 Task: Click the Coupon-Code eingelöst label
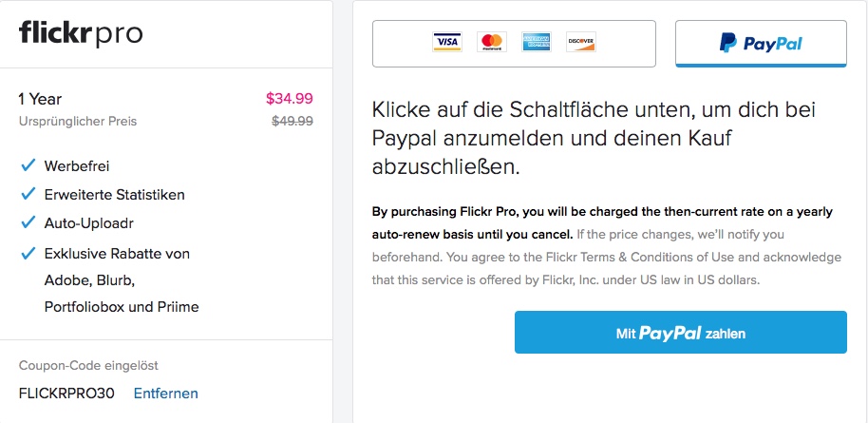(x=88, y=365)
